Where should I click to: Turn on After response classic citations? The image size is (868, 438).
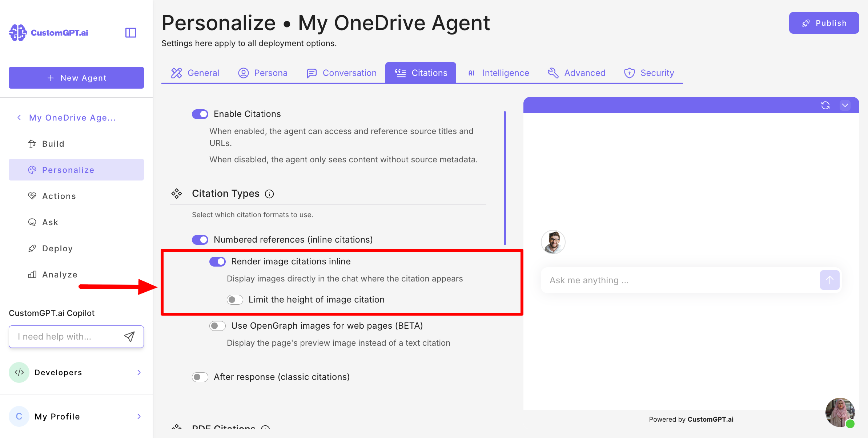click(x=200, y=377)
